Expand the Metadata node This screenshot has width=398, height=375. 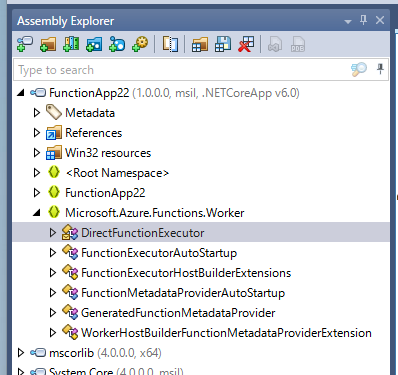click(37, 113)
